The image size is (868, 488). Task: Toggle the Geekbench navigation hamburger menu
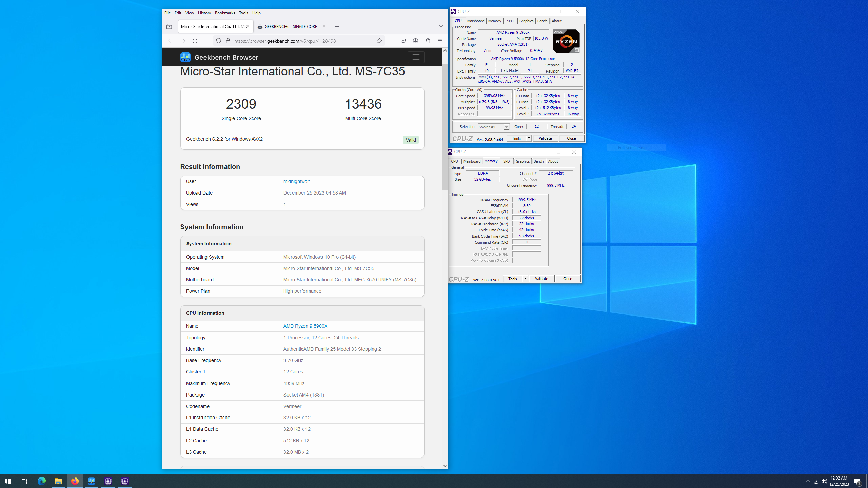tap(416, 57)
